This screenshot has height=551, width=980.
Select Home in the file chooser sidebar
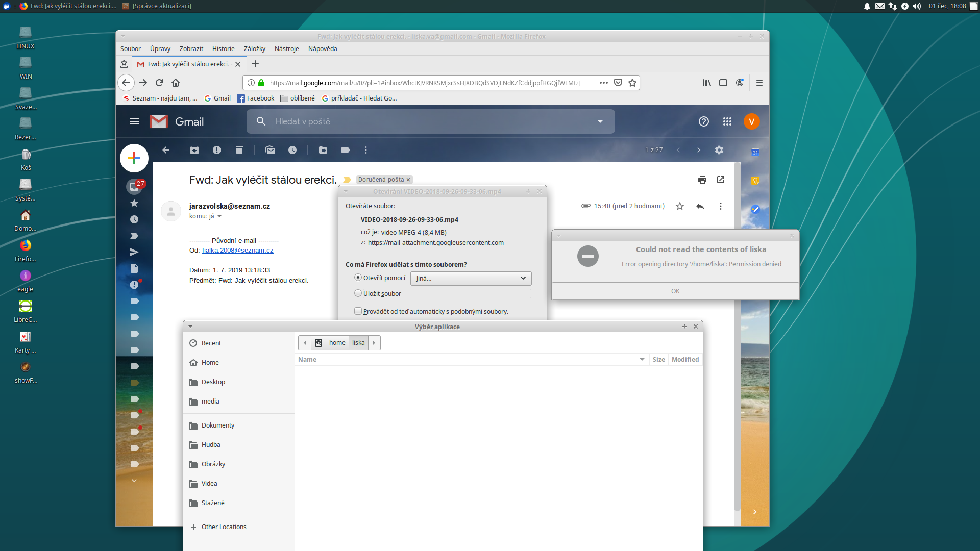point(239,363)
